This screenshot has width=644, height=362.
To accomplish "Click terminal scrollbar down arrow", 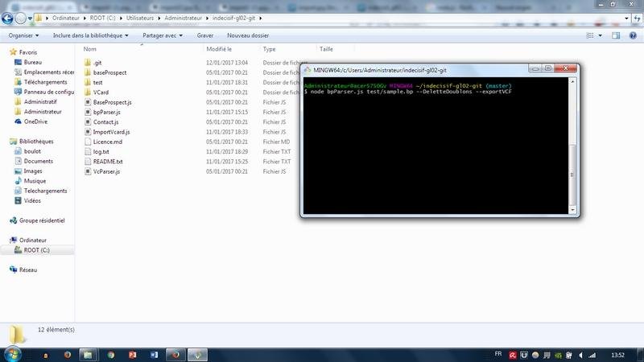I will [x=572, y=210].
